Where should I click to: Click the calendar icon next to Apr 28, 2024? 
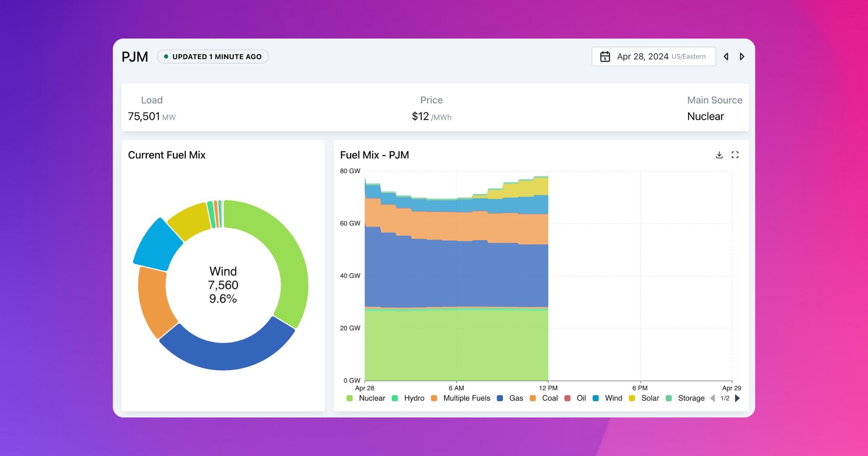(x=605, y=56)
